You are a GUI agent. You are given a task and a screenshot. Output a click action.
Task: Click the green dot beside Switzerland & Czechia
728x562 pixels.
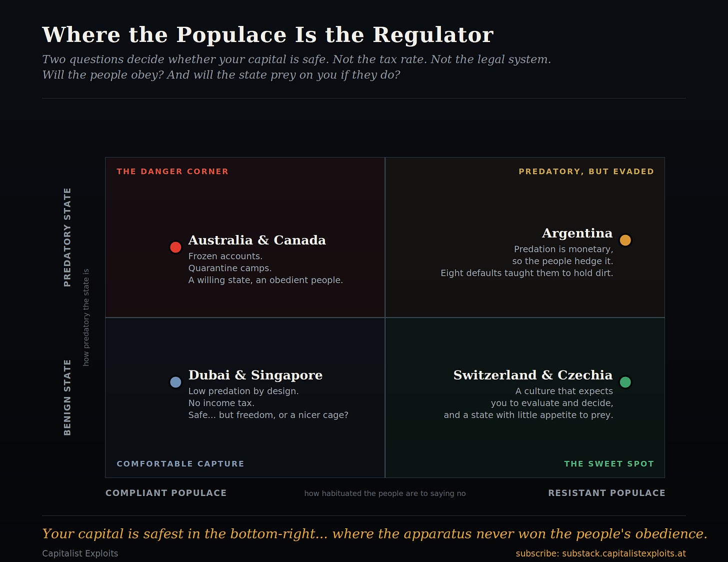coord(625,382)
